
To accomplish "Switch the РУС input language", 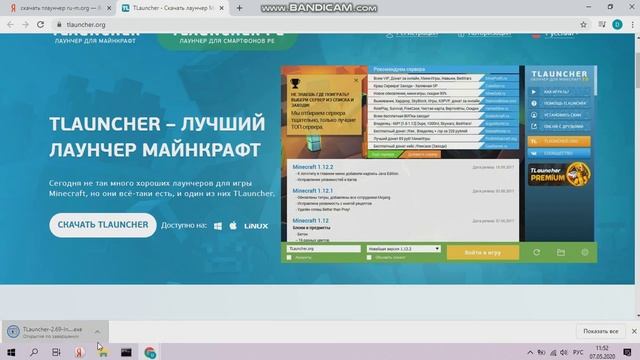I will [578, 352].
